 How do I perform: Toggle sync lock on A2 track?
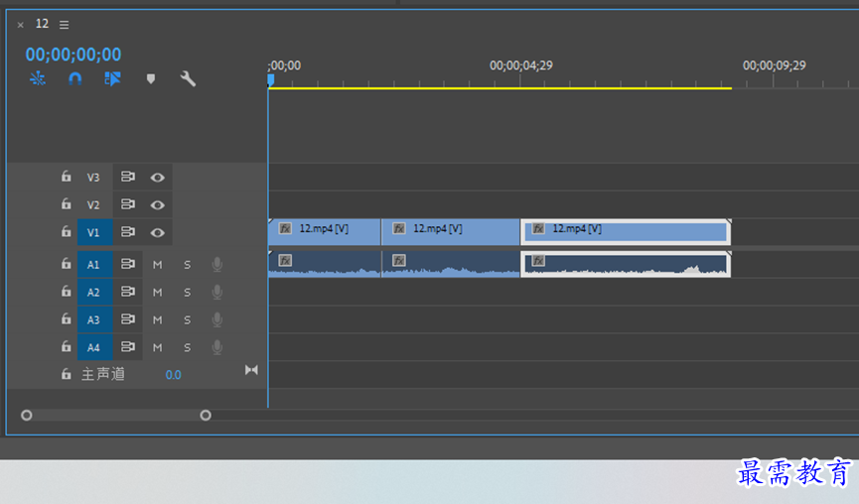coord(128,291)
